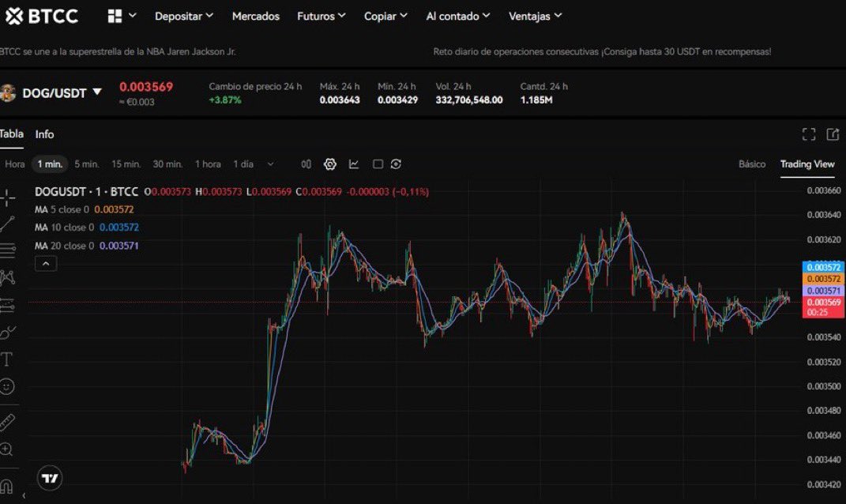Select the ruler measure tool
Viewport: 846px width, 504px height.
(7, 422)
